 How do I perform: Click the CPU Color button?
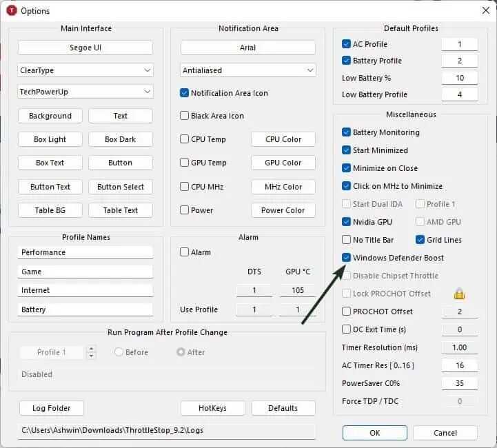(283, 139)
